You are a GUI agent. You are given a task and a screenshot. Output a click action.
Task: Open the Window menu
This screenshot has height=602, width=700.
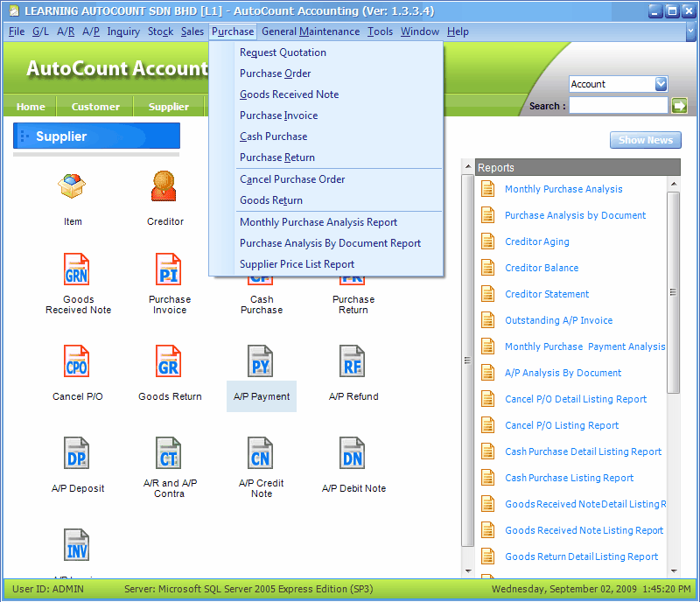pos(420,31)
